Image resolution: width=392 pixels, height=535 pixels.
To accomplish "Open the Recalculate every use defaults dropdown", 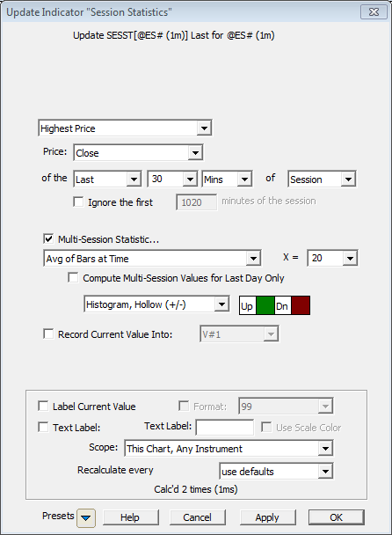I will coord(277,471).
